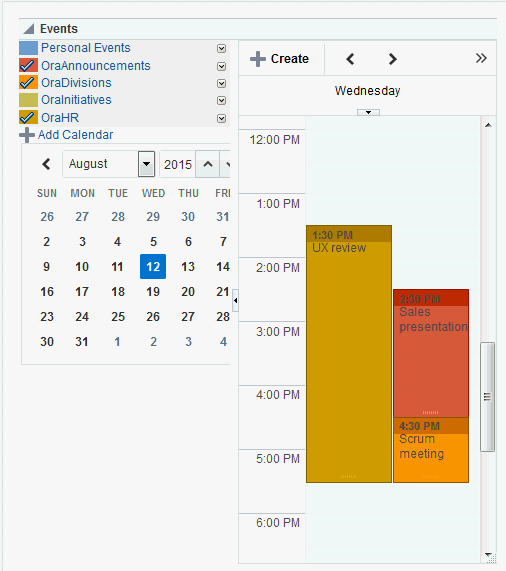Click the 6:00 PM time label

point(278,523)
